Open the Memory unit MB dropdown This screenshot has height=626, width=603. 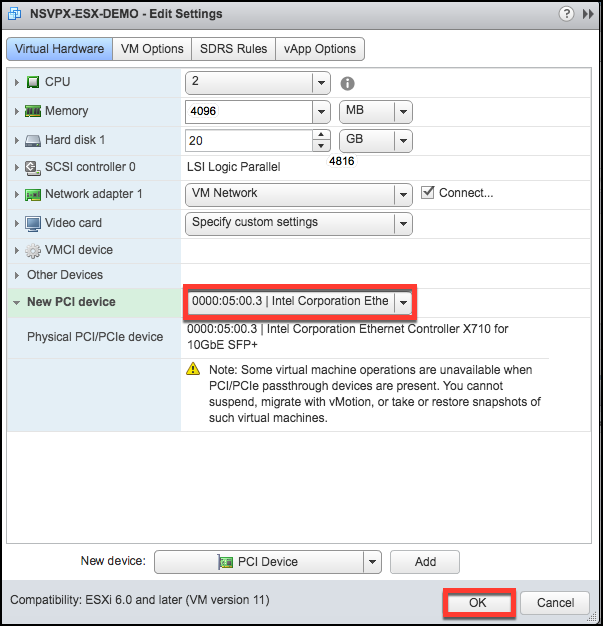coord(403,112)
